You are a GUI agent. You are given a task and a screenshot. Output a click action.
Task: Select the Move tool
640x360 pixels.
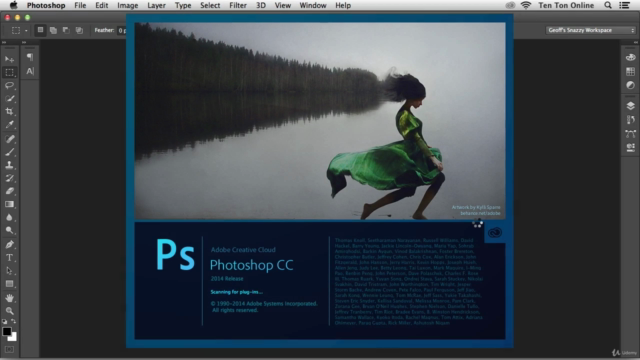(9, 59)
